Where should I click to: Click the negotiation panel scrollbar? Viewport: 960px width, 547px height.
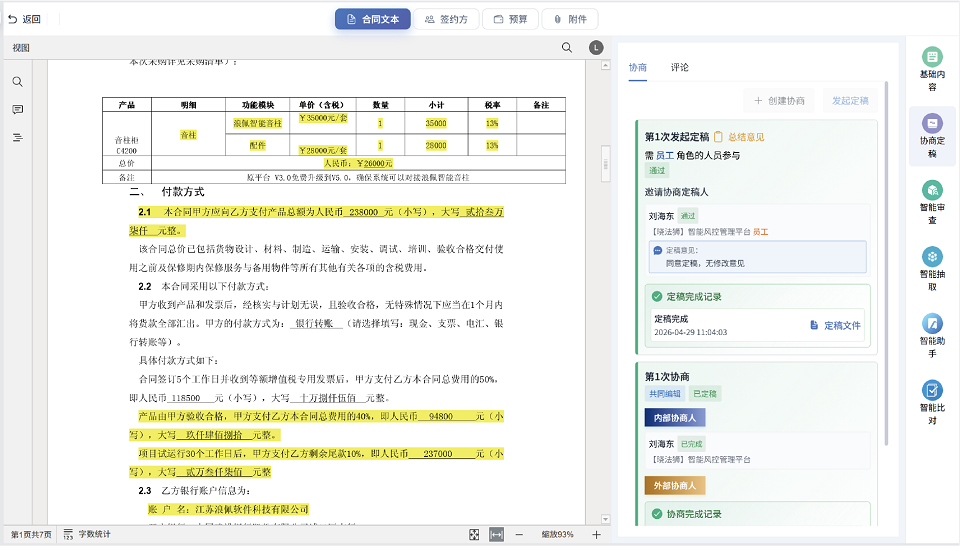[886, 263]
